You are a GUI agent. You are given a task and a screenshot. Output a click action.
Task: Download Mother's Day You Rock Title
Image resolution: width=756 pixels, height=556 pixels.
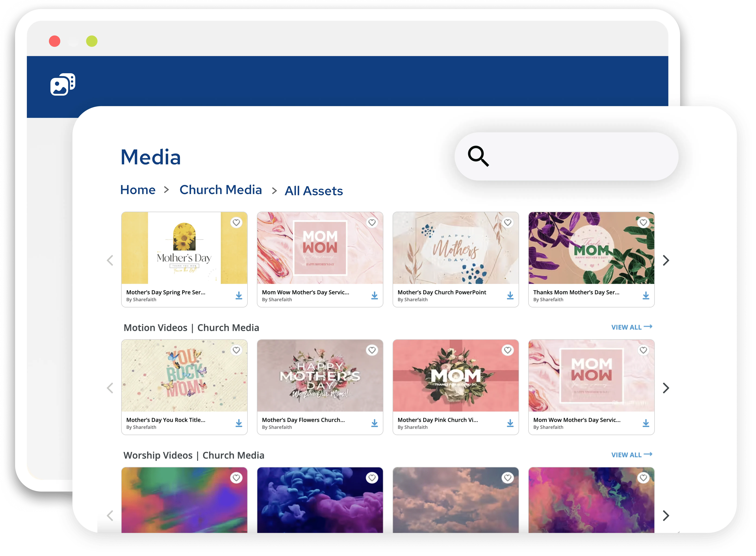tap(239, 423)
